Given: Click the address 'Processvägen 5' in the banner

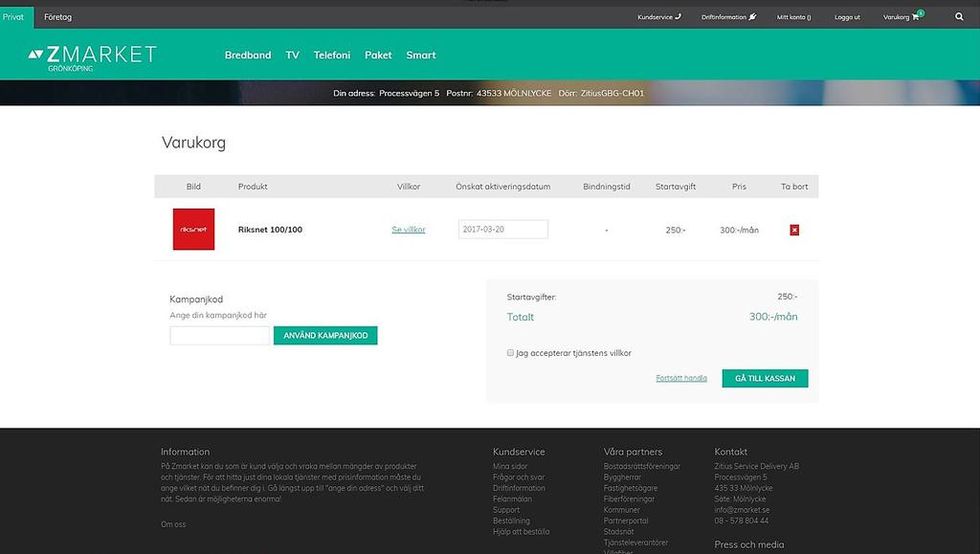Looking at the screenshot, I should [410, 93].
